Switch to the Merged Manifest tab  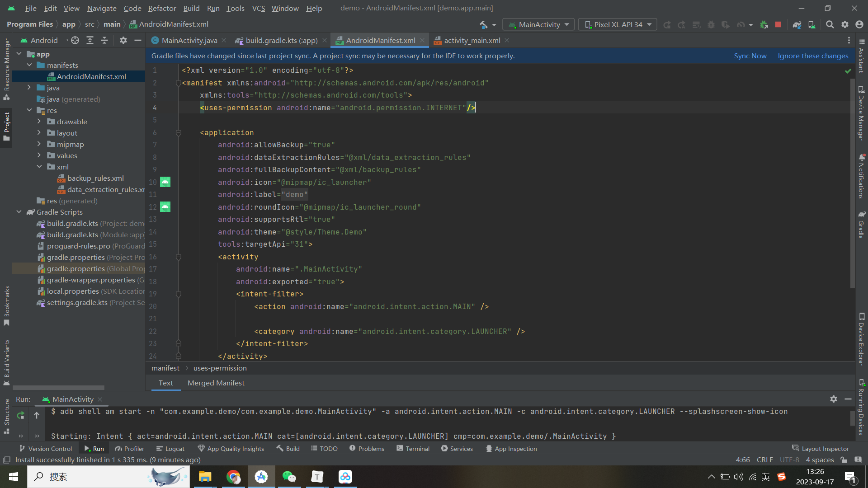pyautogui.click(x=216, y=383)
